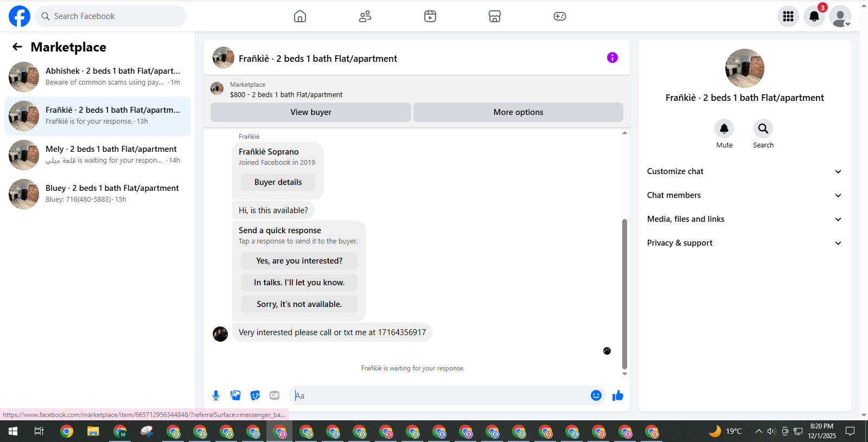Open the Facebook home logo
Image resolution: width=868 pixels, height=442 pixels.
tap(20, 16)
